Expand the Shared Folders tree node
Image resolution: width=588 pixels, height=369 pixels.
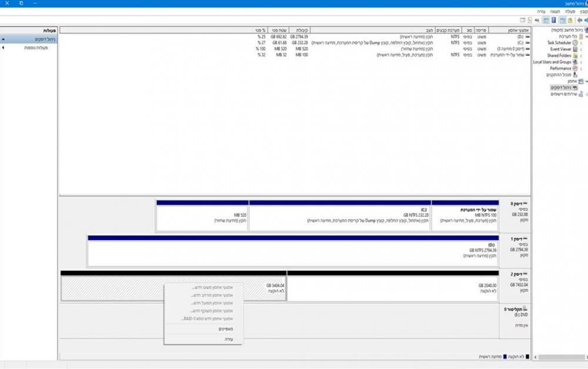click(x=581, y=56)
